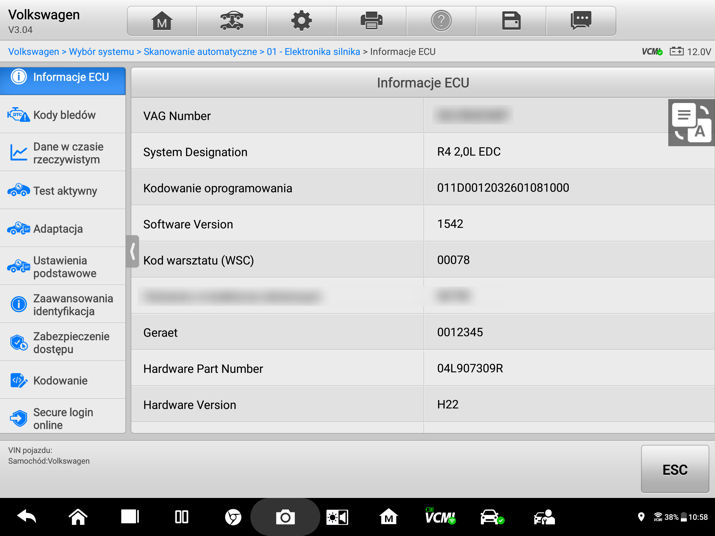715x536 pixels.
Task: Tap the Android back arrow
Action: pos(26,517)
